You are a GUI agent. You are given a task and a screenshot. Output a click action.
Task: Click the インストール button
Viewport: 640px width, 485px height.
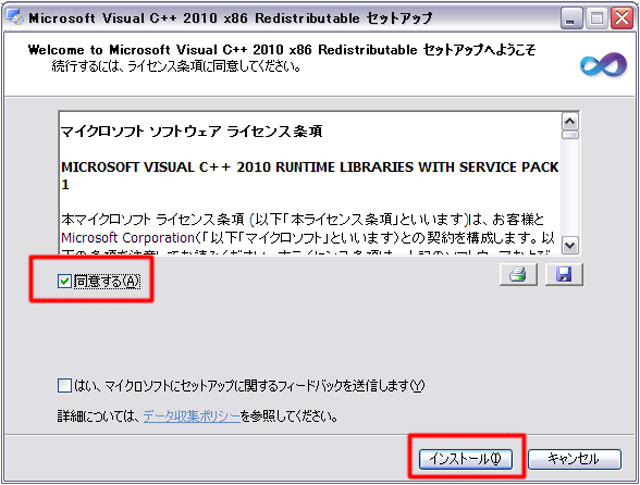click(x=465, y=459)
